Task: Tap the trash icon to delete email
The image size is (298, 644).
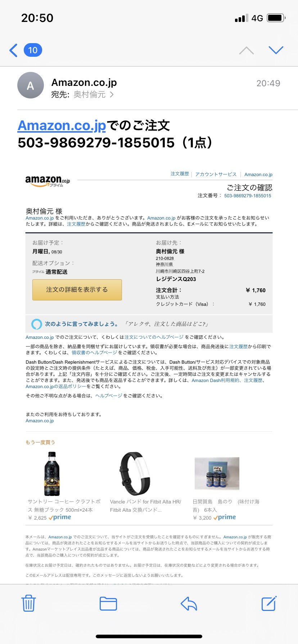Action: pos(28,603)
